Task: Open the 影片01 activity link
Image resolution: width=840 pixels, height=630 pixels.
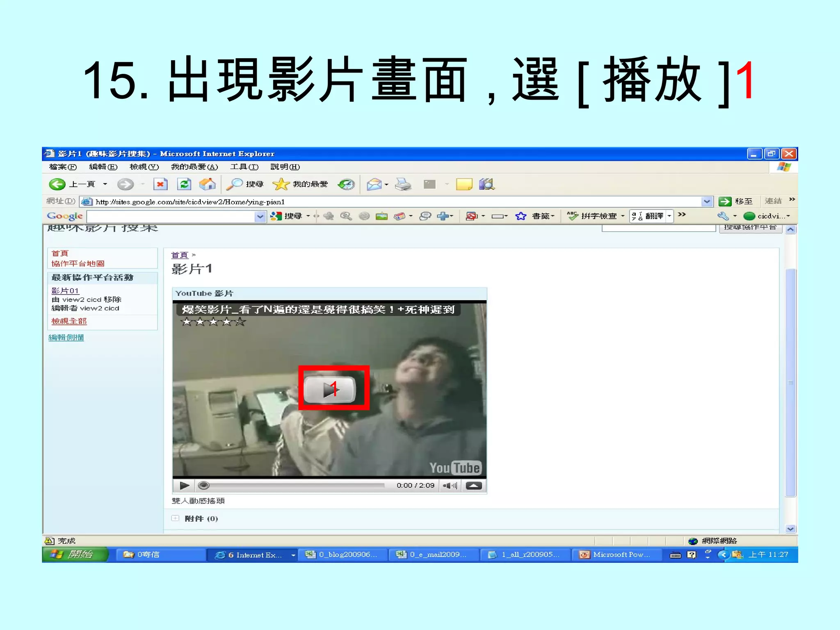Action: coord(65,291)
